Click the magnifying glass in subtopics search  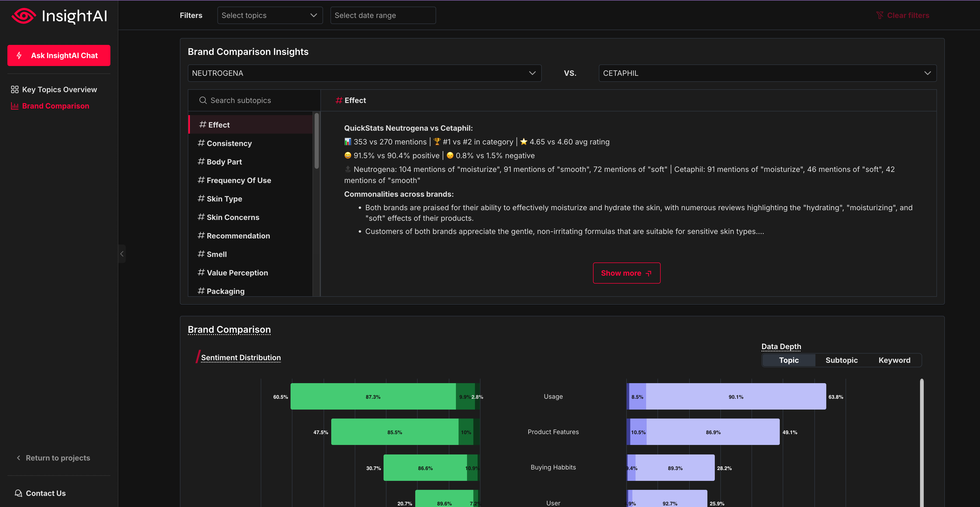click(204, 100)
